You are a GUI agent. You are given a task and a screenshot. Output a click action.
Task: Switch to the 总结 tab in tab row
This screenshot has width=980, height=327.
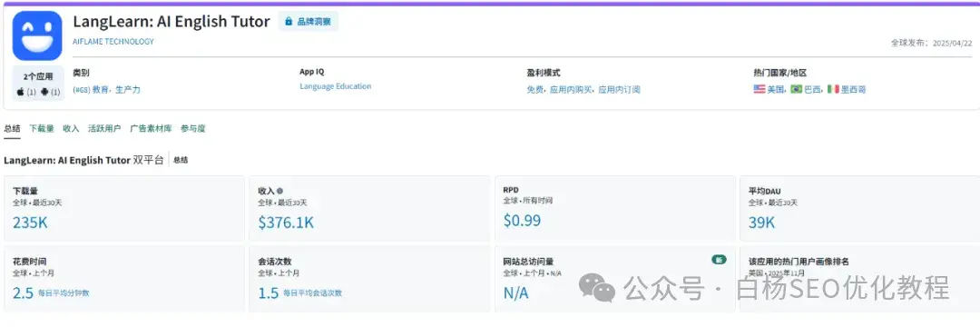tap(12, 128)
